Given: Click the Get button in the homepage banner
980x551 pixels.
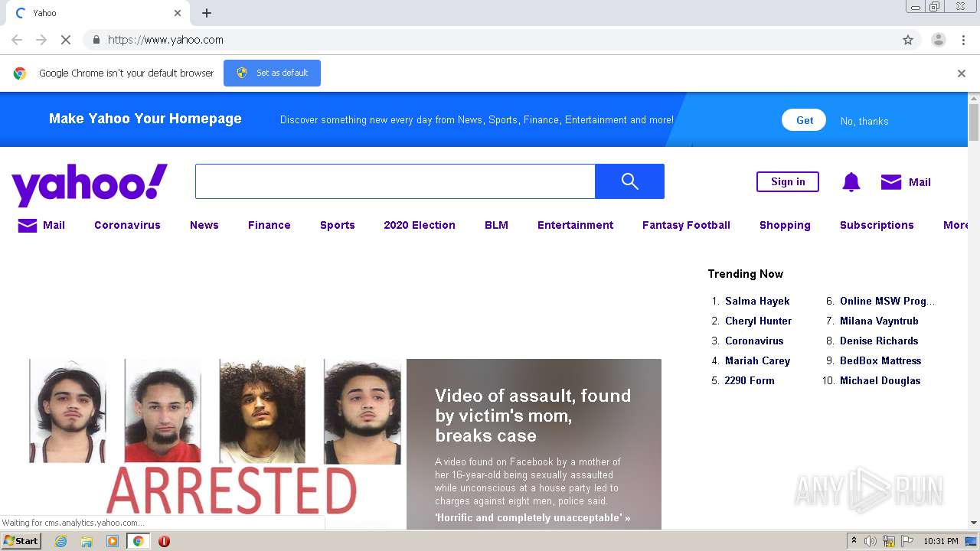Looking at the screenshot, I should (804, 120).
